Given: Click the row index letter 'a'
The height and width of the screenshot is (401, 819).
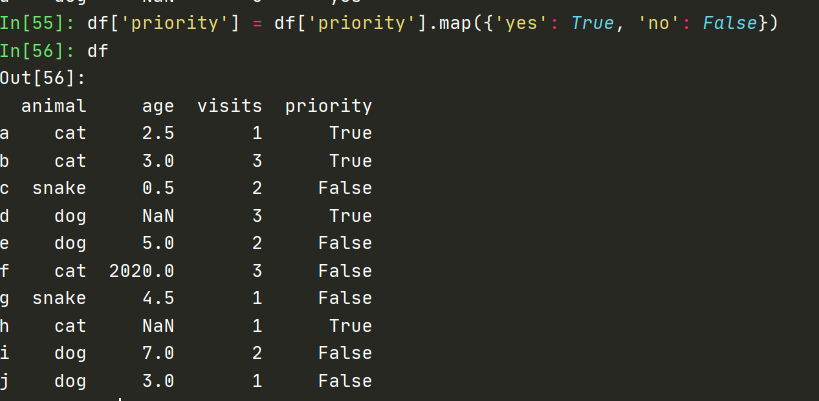Looking at the screenshot, I should [x=6, y=133].
